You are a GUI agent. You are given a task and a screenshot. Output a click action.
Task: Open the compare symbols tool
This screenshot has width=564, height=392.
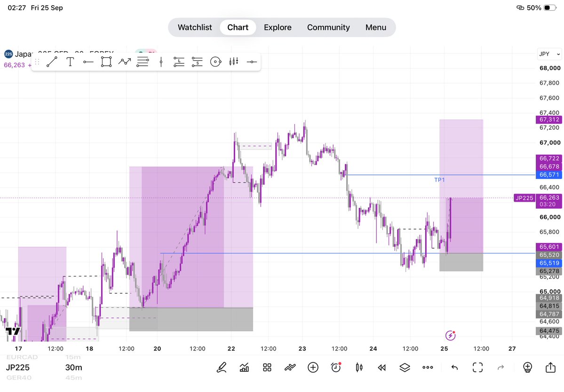coord(290,367)
